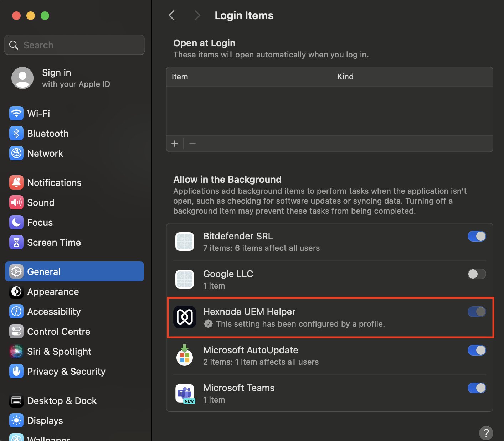This screenshot has height=441, width=504.
Task: Click the Wi-Fi icon in sidebar
Action: pos(16,114)
